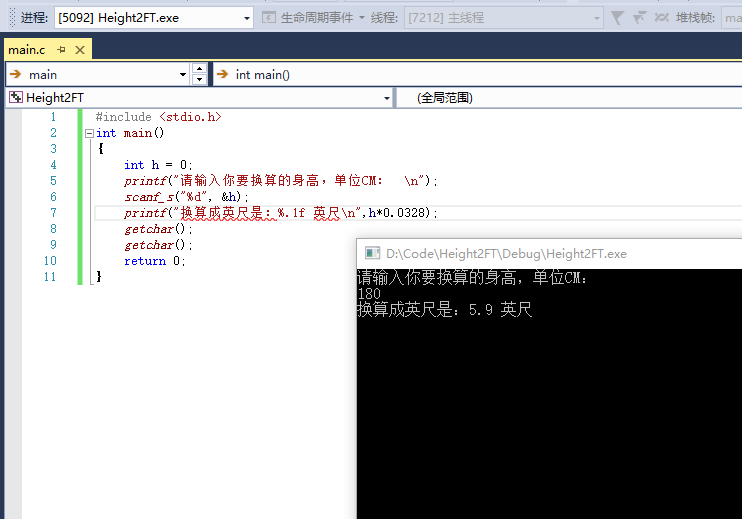Click the #include <stdio.h> line
742x519 pixels.
158,117
